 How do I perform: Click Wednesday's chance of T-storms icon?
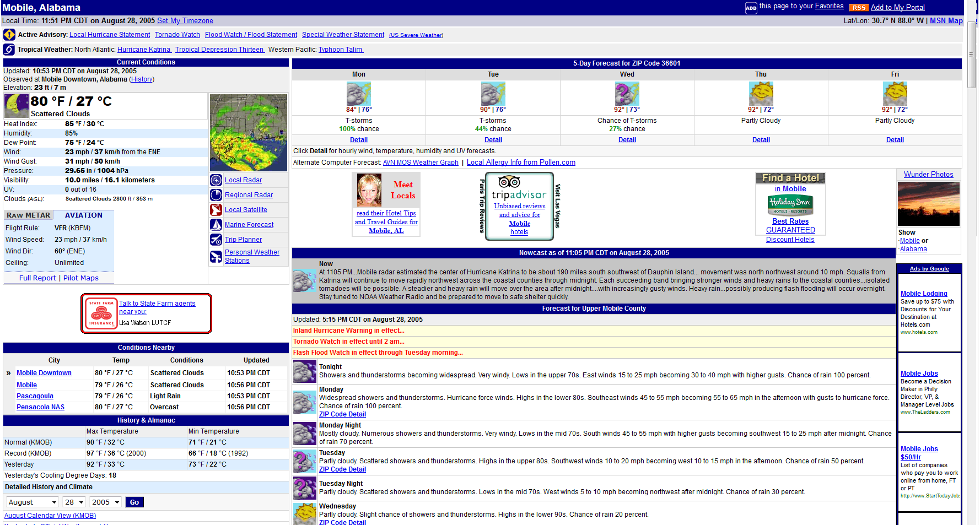627,94
